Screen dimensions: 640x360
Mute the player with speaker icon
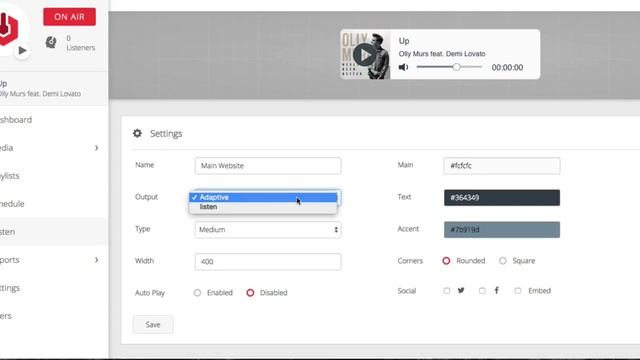pos(403,67)
